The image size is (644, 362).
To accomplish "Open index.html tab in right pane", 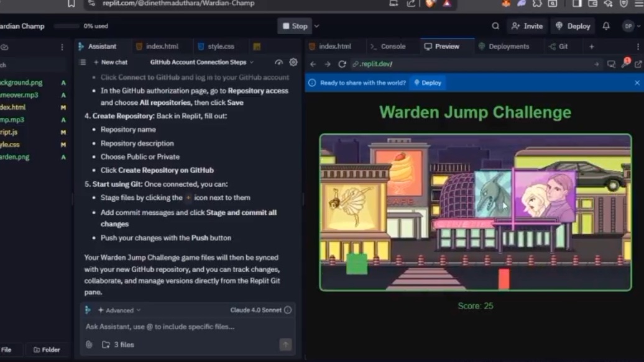I will [x=331, y=47].
